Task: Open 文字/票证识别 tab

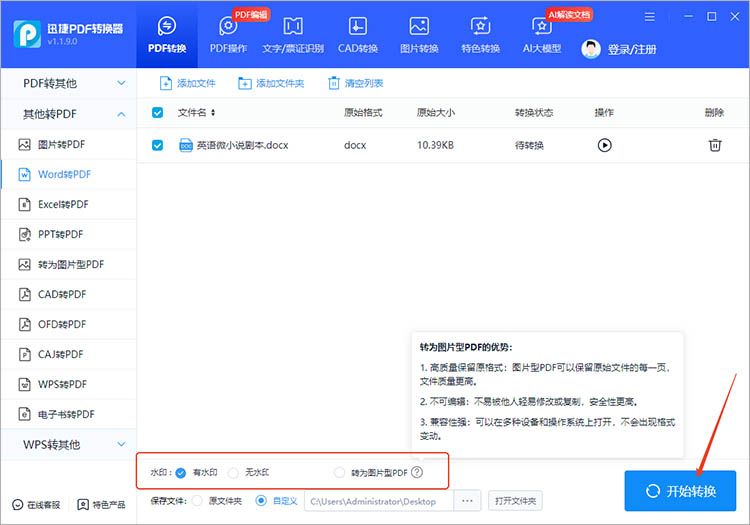Action: coord(293,35)
